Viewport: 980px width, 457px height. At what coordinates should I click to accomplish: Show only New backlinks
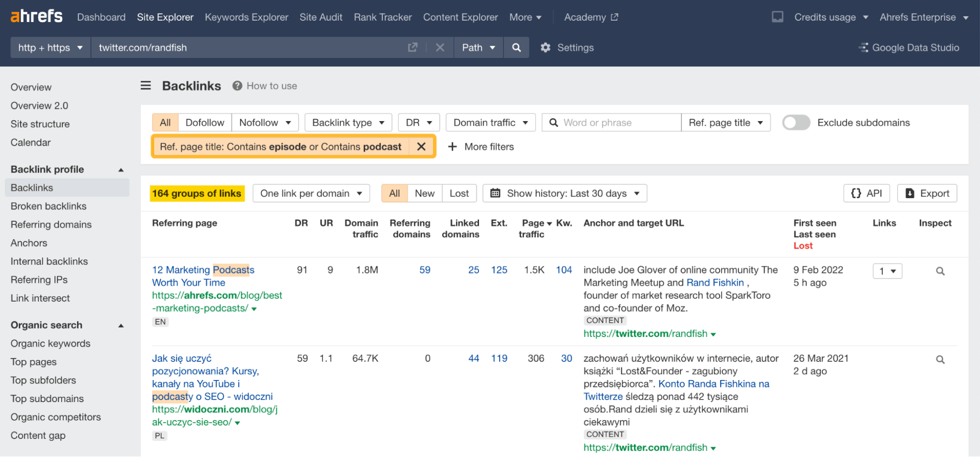click(424, 193)
